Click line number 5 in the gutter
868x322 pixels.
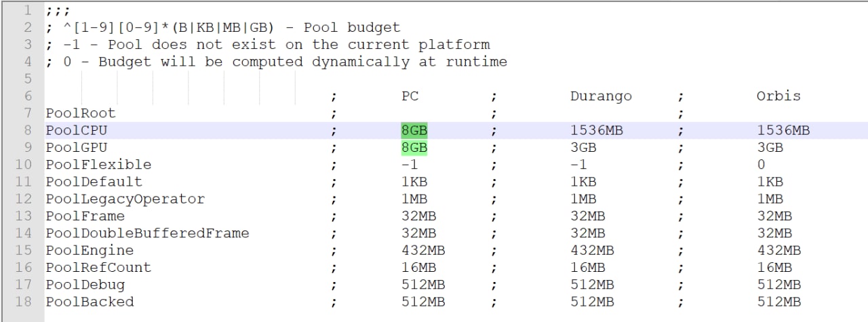(28, 79)
